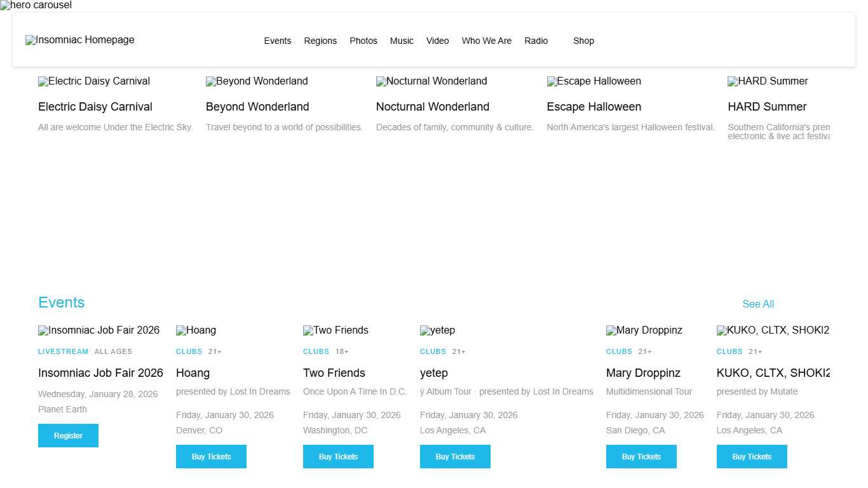Open the HARD Summer festival image

tap(768, 81)
